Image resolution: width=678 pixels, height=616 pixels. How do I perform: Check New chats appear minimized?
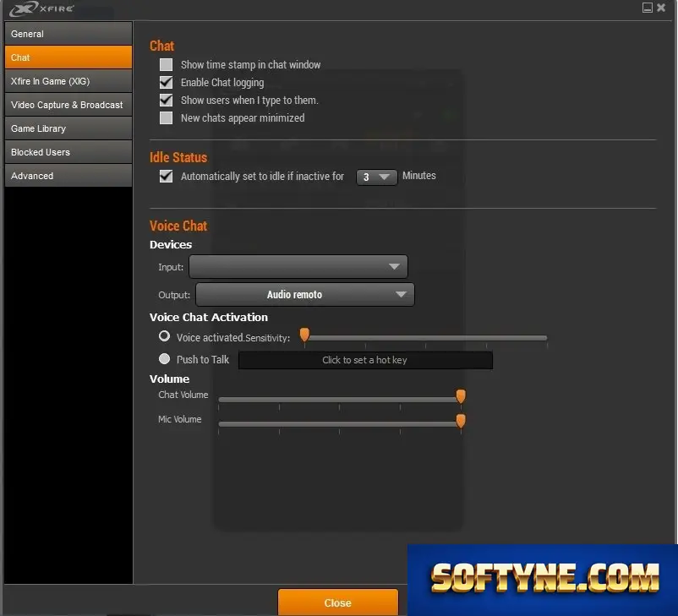coord(166,118)
